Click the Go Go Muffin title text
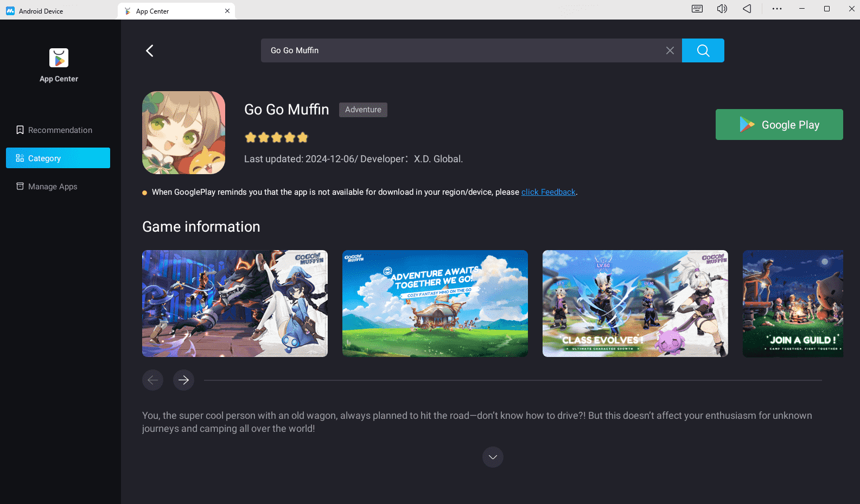 [286, 110]
